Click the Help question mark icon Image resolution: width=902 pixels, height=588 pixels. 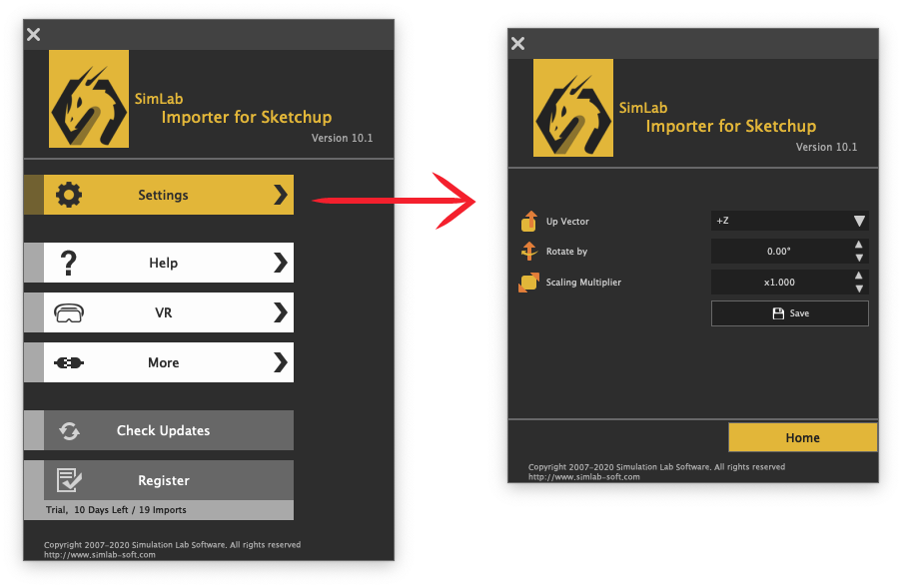coord(69,264)
